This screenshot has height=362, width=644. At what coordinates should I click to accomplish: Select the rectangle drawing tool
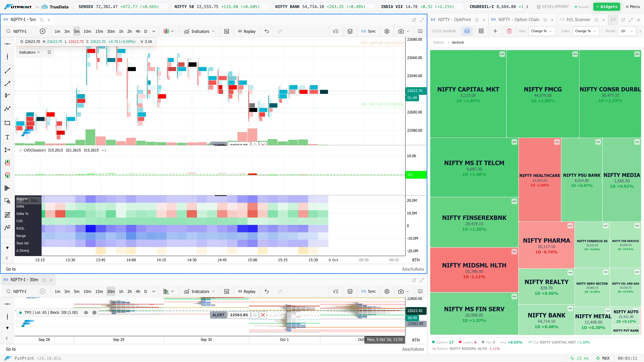click(x=7, y=123)
